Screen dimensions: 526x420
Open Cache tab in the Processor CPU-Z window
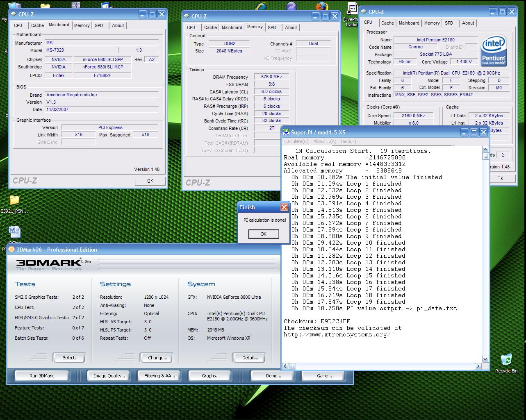click(x=387, y=23)
